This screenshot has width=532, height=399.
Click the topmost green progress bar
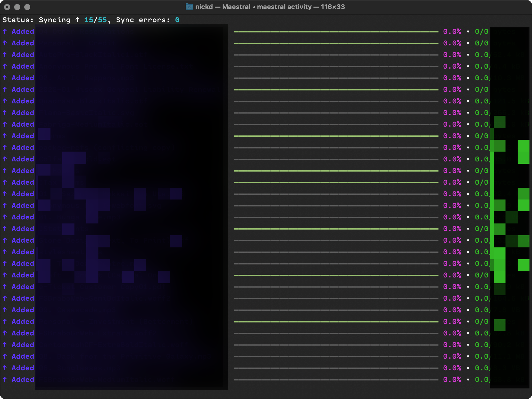336,31
